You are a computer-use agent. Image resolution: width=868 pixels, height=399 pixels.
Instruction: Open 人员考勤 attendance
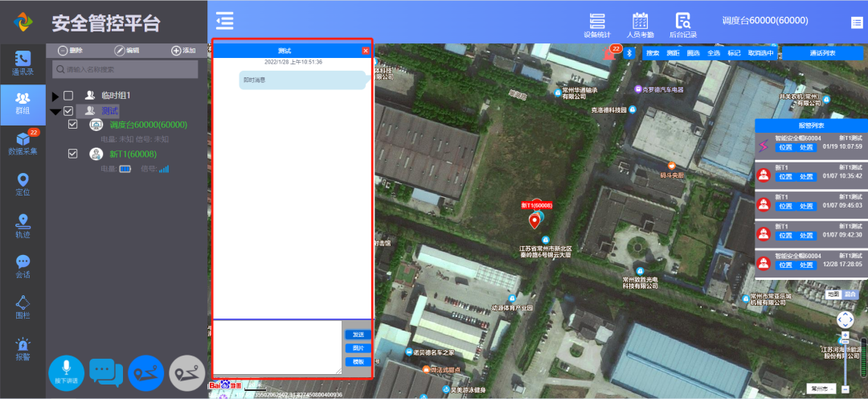click(x=640, y=25)
